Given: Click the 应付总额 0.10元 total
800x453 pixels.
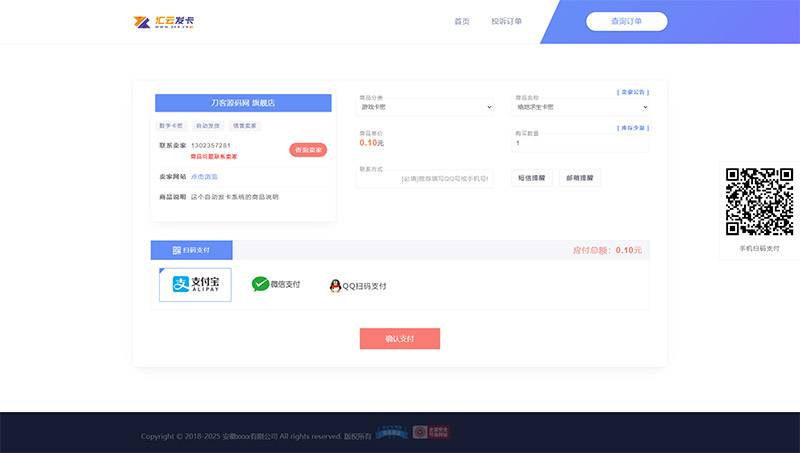Looking at the screenshot, I should tap(607, 250).
